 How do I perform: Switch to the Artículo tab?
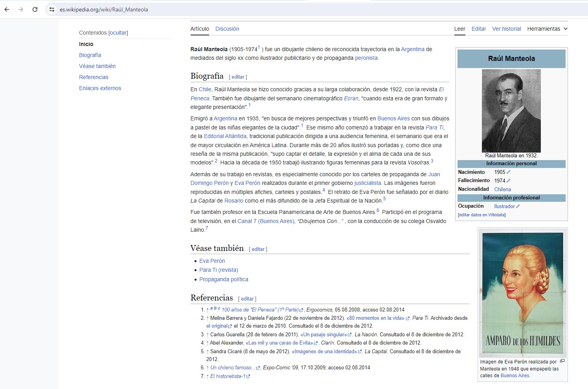point(200,29)
